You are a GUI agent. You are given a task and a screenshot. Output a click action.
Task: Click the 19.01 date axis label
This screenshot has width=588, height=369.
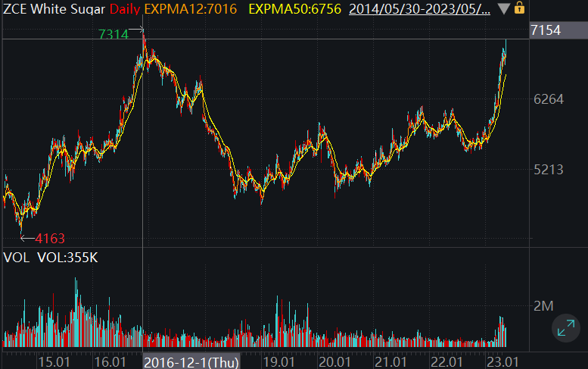(x=278, y=362)
